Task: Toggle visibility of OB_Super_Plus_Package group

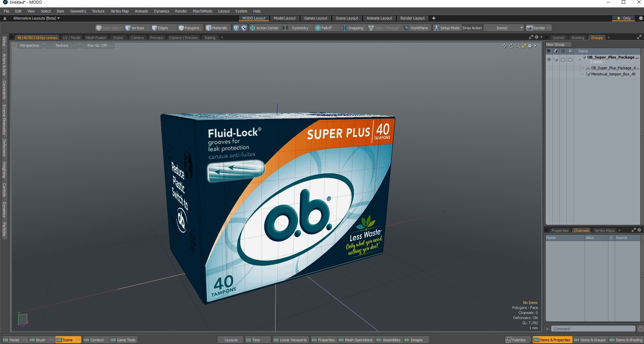Action: [x=549, y=60]
